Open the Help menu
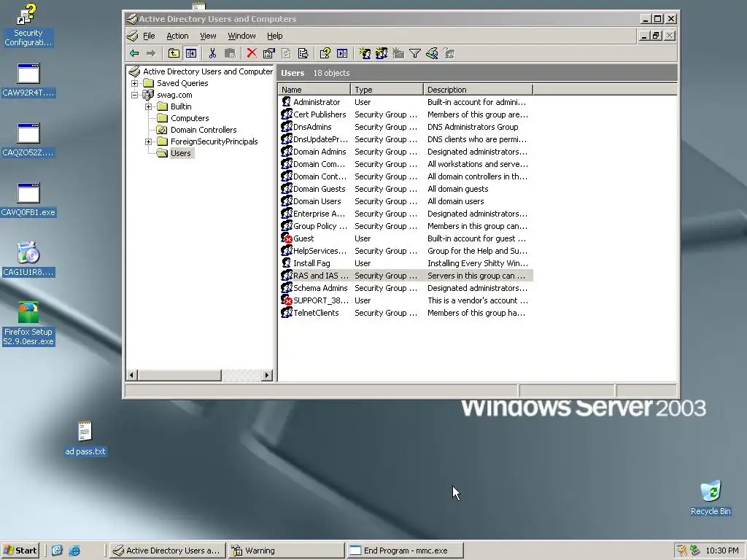 (x=274, y=36)
